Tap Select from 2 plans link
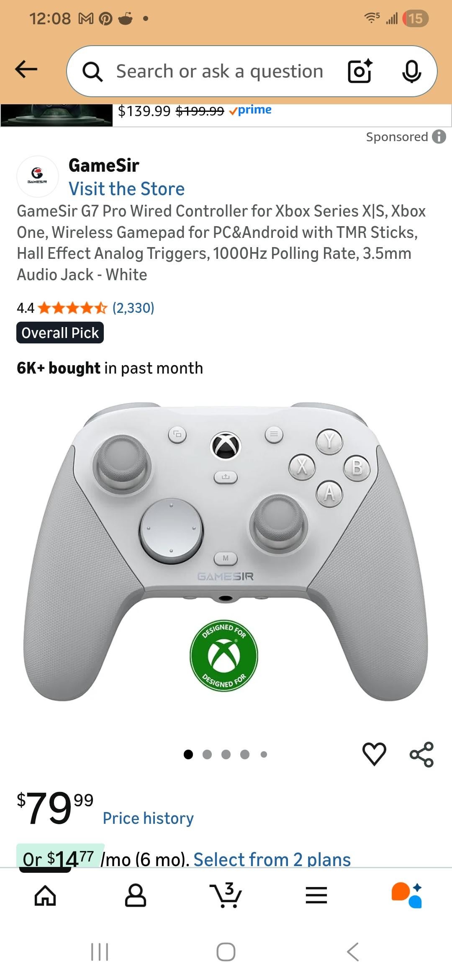Image resolution: width=452 pixels, height=980 pixels. (x=272, y=859)
